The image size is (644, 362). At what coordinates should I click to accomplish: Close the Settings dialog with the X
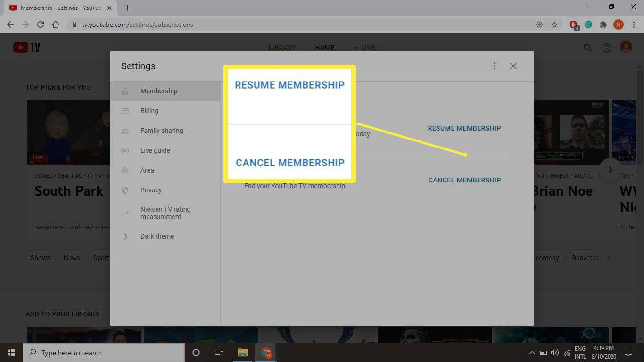pos(513,66)
